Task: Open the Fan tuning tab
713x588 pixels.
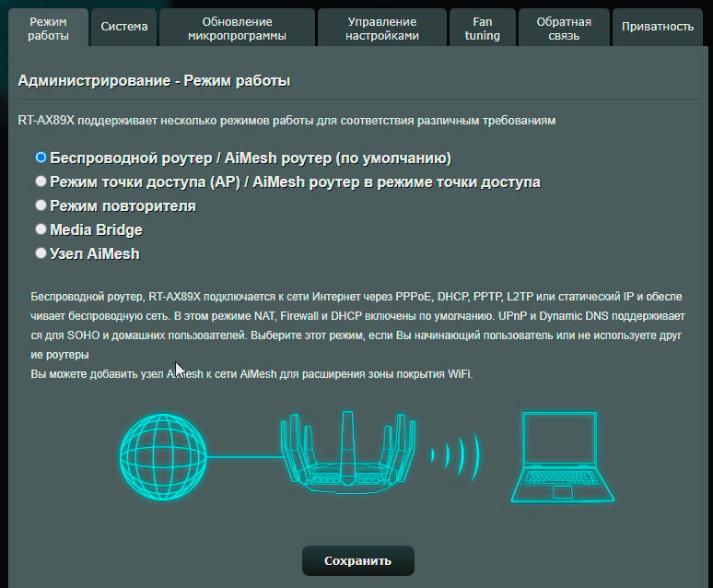Action: coord(483,29)
